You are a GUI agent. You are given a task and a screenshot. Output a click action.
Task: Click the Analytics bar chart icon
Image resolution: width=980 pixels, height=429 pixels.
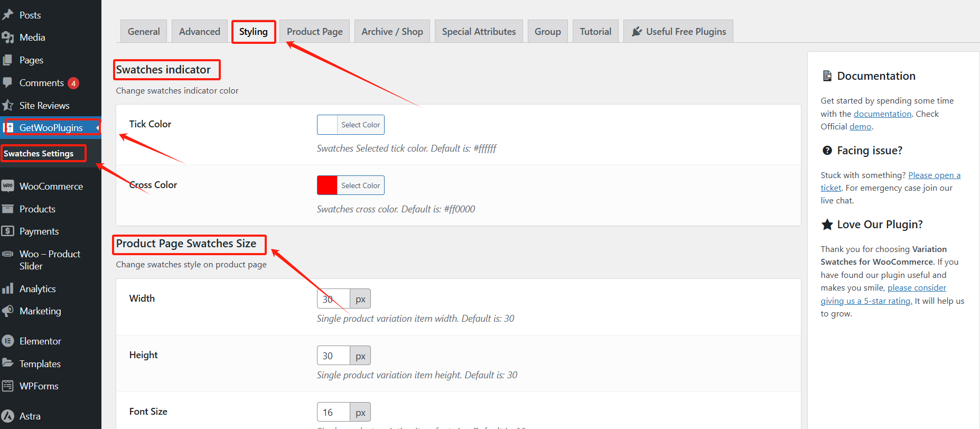[7, 288]
